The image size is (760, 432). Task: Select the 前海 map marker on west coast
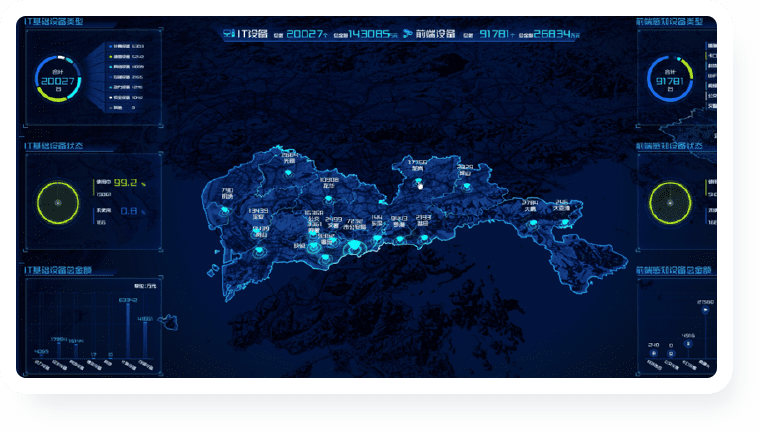click(x=224, y=210)
